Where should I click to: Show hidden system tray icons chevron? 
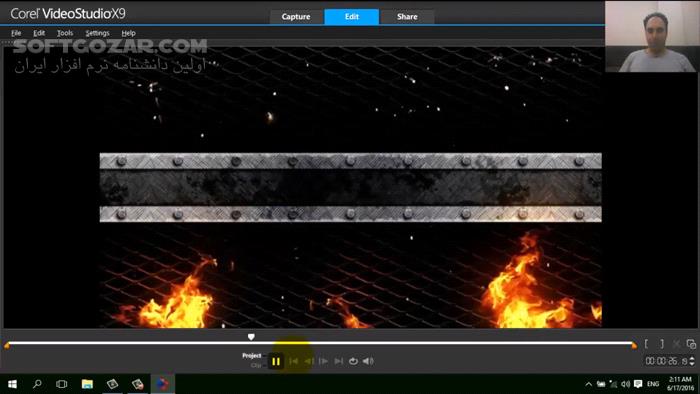point(589,384)
